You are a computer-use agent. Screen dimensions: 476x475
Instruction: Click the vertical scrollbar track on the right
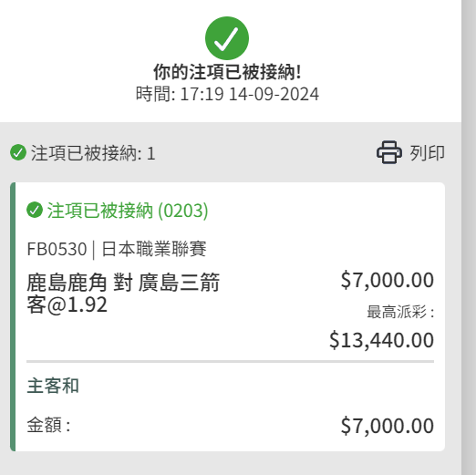tap(469, 237)
